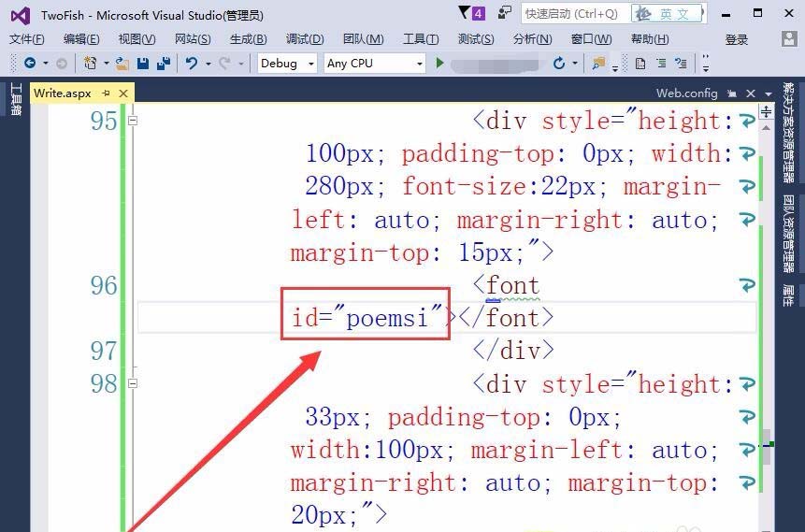The image size is (805, 532).
Task: Open the 属性 properties side panel tab
Action: (x=788, y=295)
